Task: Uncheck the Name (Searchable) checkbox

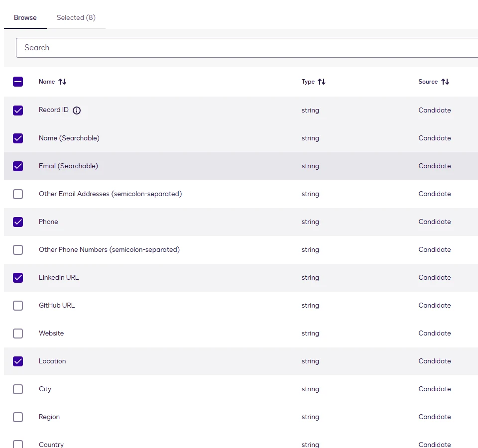Action: click(x=18, y=138)
